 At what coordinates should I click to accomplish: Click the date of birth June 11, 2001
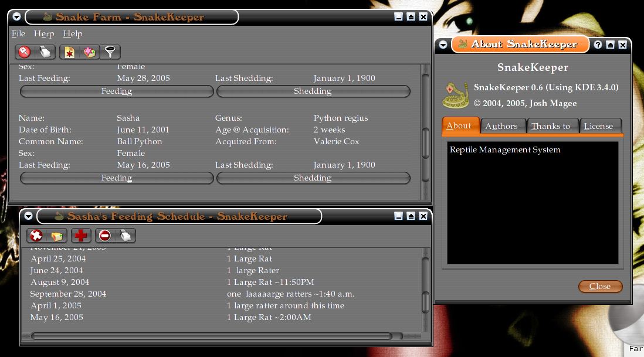pyautogui.click(x=143, y=130)
